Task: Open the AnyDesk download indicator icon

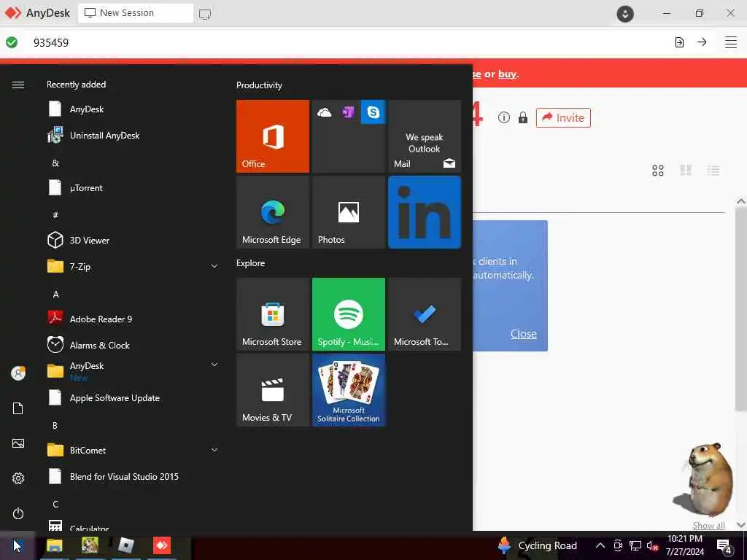Action: click(x=625, y=13)
